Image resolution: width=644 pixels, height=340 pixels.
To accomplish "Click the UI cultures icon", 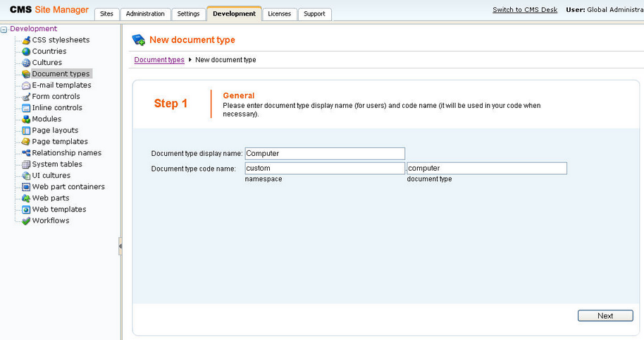I will pos(26,176).
